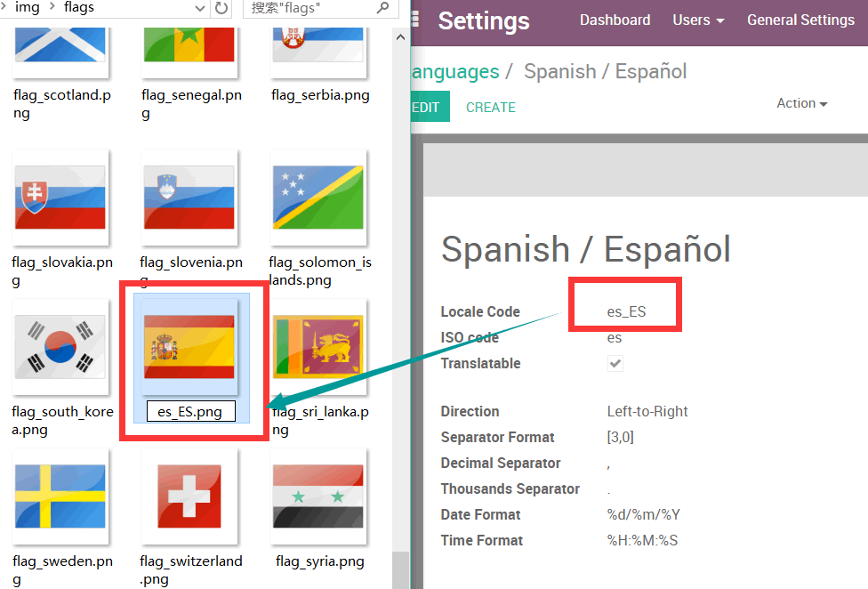Expand the Users menu dropdown

(x=698, y=20)
